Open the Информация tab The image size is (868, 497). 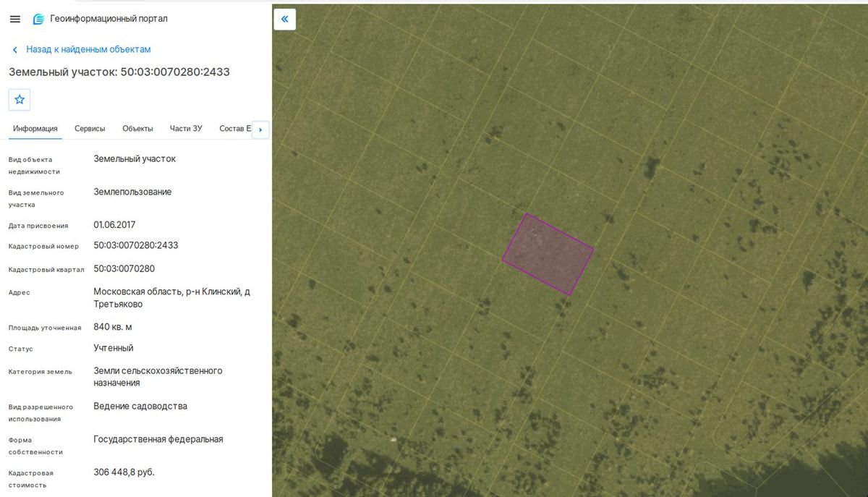pyautogui.click(x=35, y=129)
